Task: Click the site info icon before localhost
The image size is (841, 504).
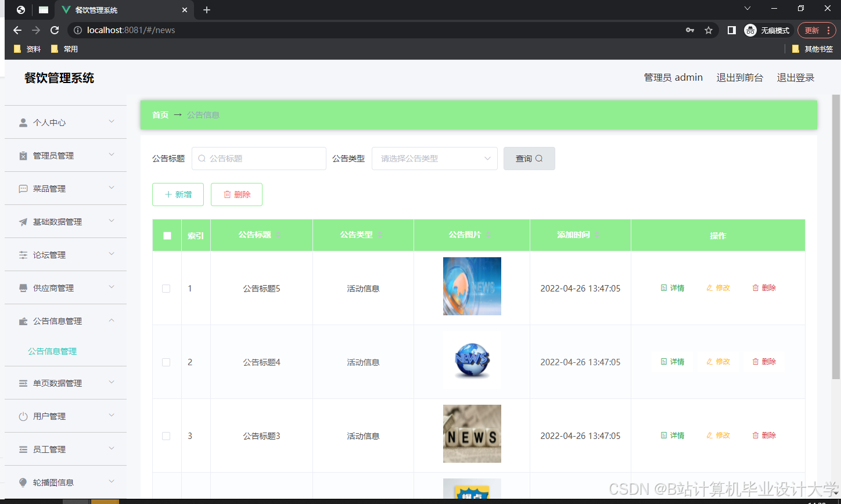Action: pos(78,30)
